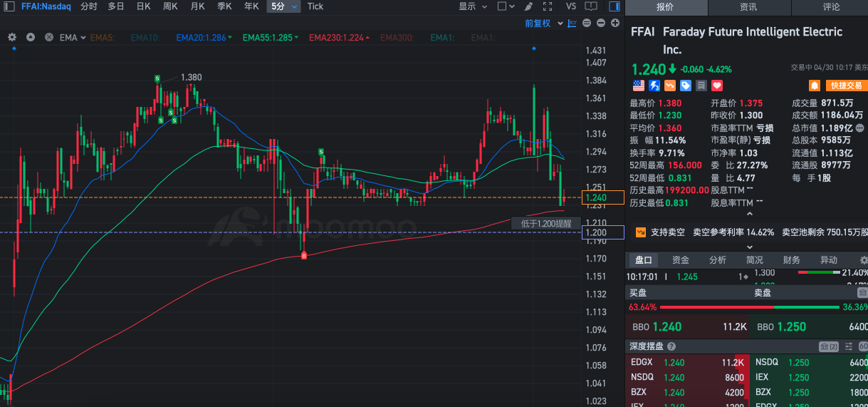Open EMA indicator settings gear
The width and height of the screenshot is (868, 407).
(12, 37)
